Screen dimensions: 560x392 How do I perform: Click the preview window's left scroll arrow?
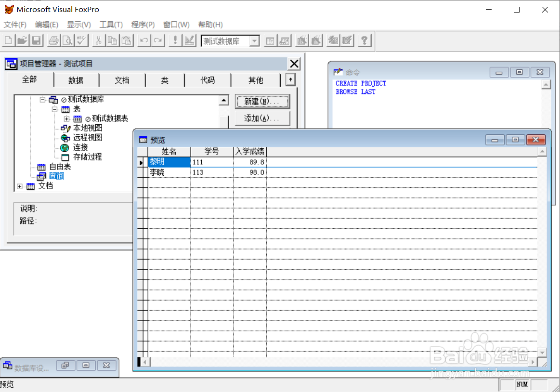pos(144,362)
